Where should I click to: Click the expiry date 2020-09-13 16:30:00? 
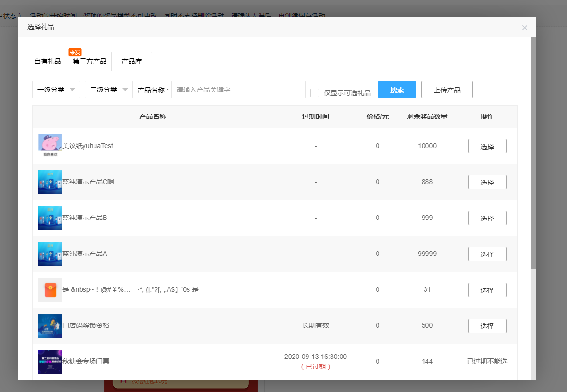316,357
